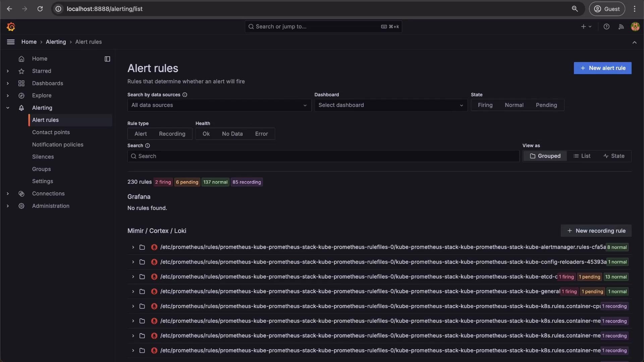Image resolution: width=644 pixels, height=362 pixels.
Task: Click New alert rule button
Action: tap(602, 68)
